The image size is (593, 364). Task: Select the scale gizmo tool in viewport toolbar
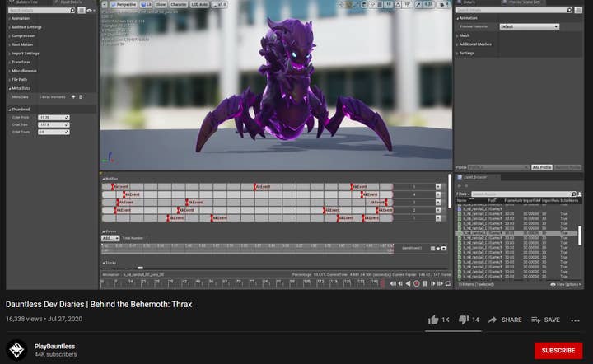point(356,5)
